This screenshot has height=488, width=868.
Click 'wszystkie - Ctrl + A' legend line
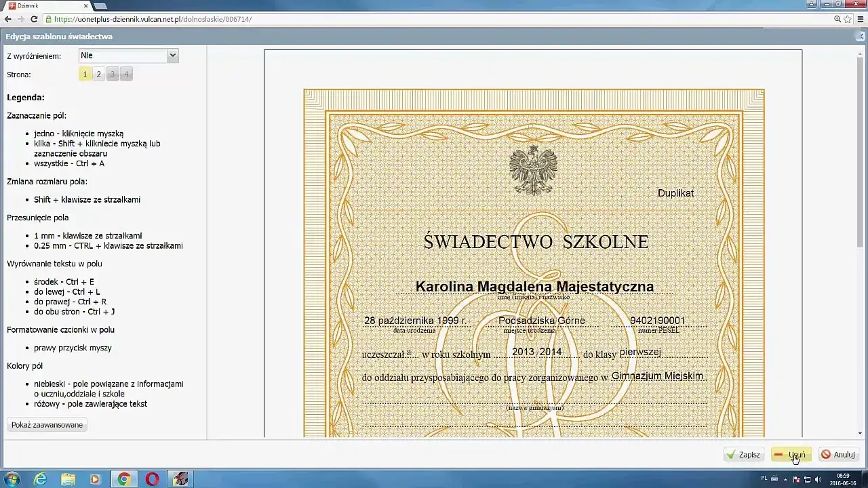[x=69, y=163]
